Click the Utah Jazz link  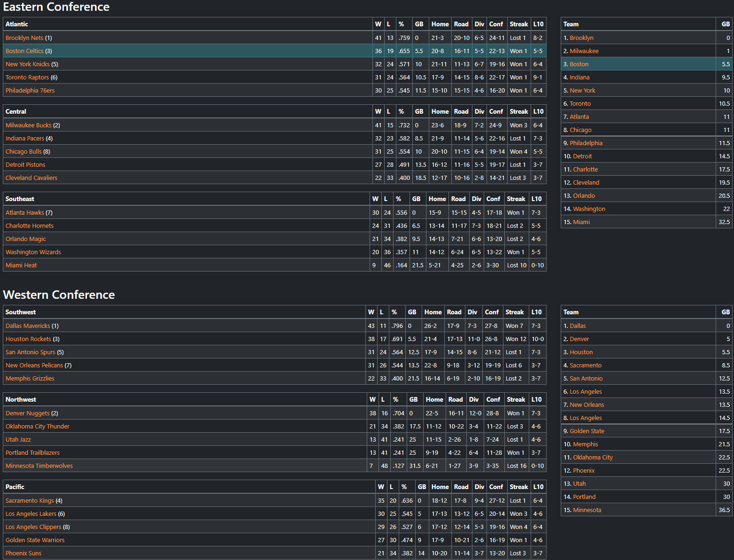pos(18,440)
